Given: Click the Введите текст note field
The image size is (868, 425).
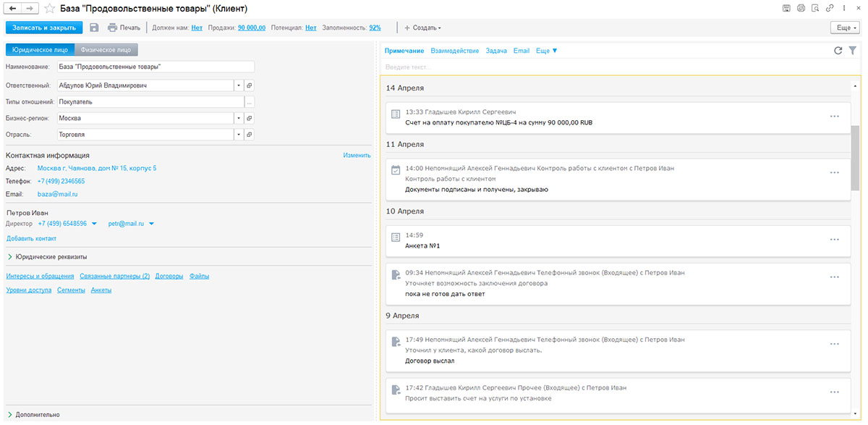Looking at the screenshot, I should (x=615, y=67).
